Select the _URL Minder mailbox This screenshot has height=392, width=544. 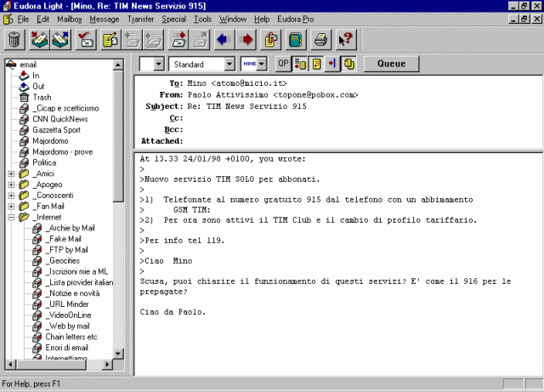pyautogui.click(x=68, y=304)
